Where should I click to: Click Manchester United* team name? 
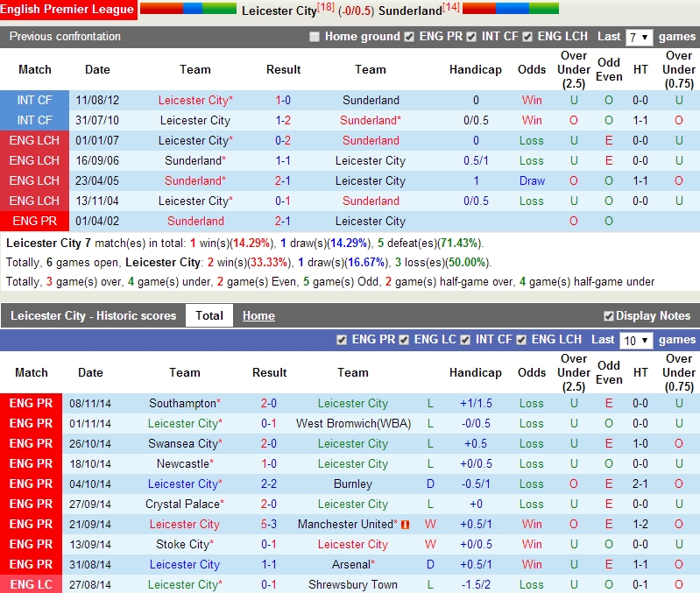point(348,525)
